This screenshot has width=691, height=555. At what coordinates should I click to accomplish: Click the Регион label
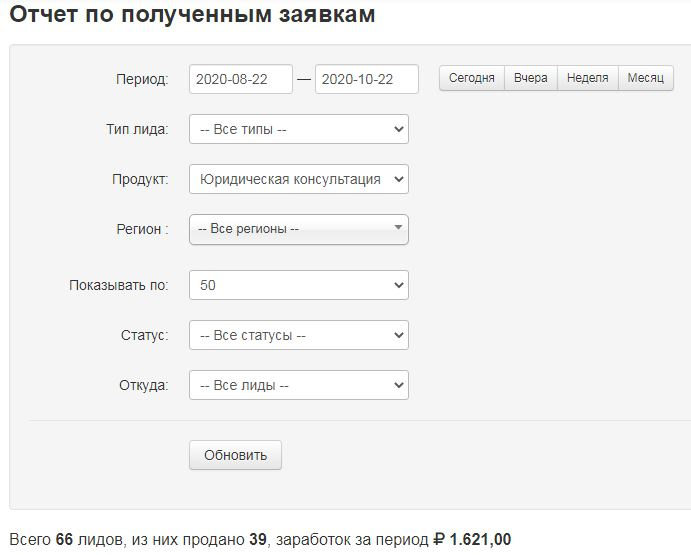click(x=142, y=229)
